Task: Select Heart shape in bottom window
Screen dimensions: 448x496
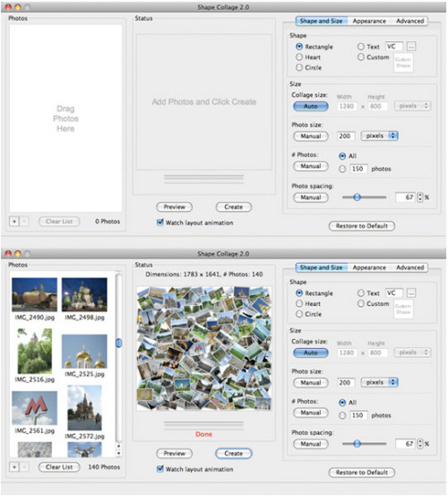Action: click(299, 303)
